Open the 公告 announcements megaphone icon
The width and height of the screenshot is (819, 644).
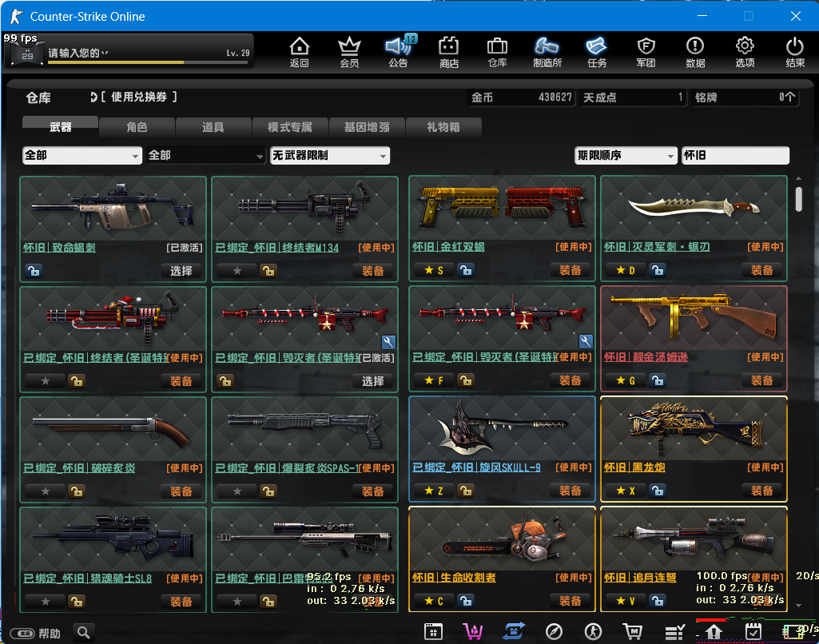click(399, 52)
